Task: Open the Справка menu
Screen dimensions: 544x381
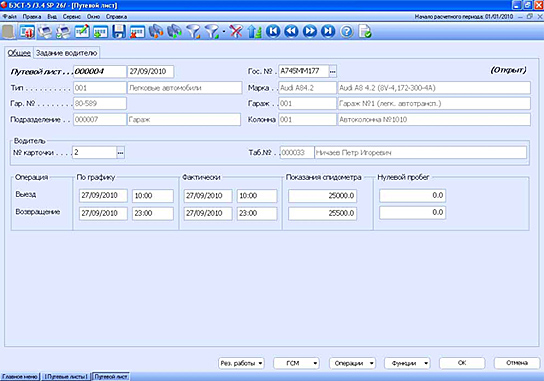Action: 116,16
